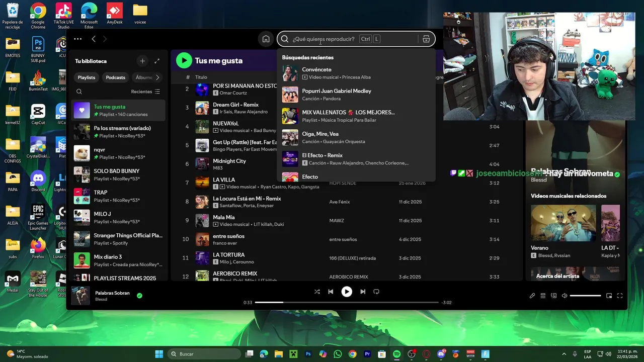Play track Mala Mía

pyautogui.click(x=223, y=217)
